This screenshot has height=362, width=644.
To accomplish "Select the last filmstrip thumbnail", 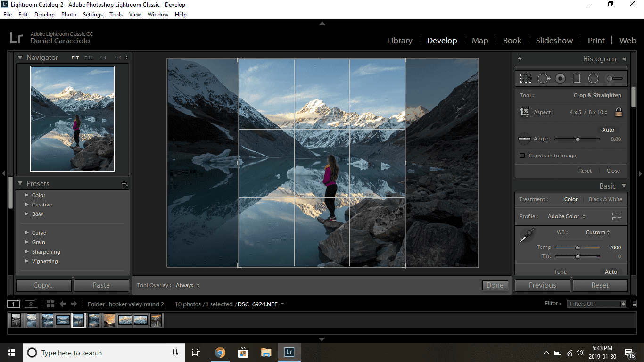I will pyautogui.click(x=156, y=320).
